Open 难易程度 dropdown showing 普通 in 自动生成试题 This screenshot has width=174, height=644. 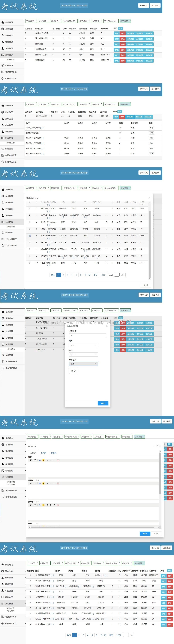[84, 364]
